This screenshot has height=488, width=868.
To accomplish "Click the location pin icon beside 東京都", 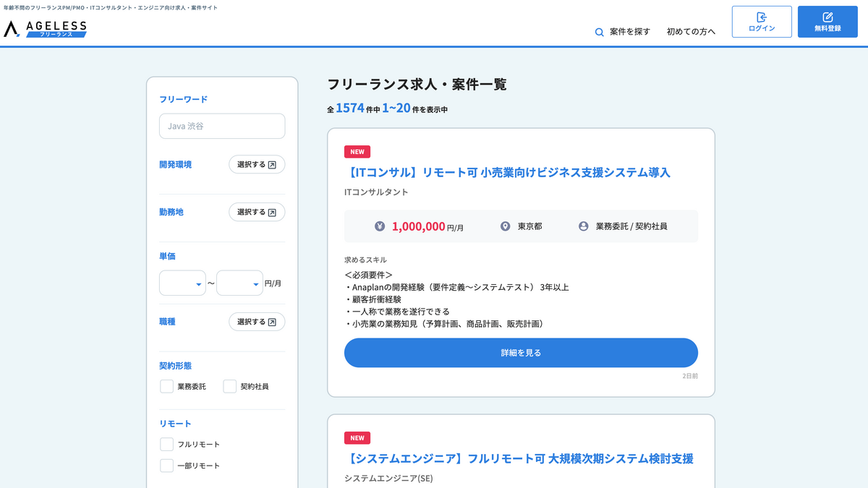I will (506, 226).
